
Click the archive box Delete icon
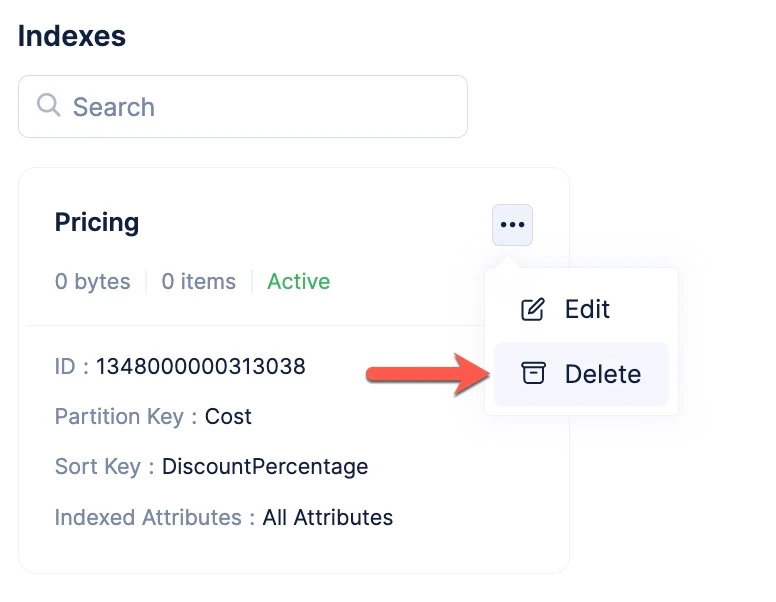pyautogui.click(x=533, y=373)
